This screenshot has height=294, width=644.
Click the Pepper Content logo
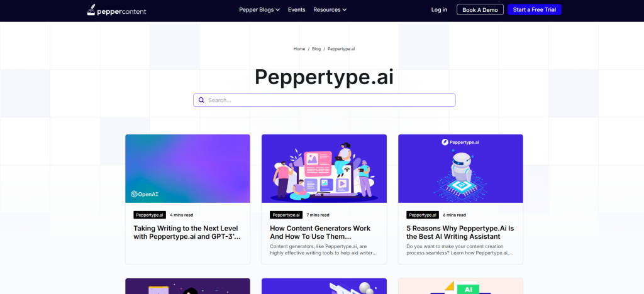point(116,10)
